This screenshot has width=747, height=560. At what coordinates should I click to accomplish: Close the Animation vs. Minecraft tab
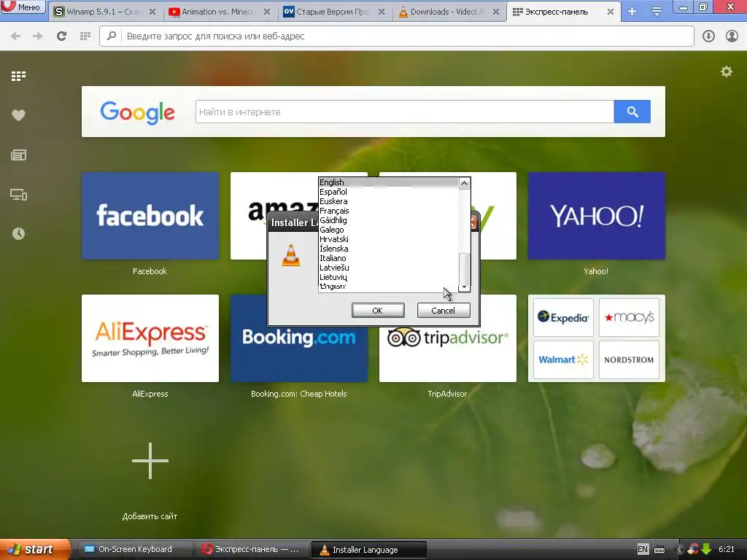click(267, 12)
